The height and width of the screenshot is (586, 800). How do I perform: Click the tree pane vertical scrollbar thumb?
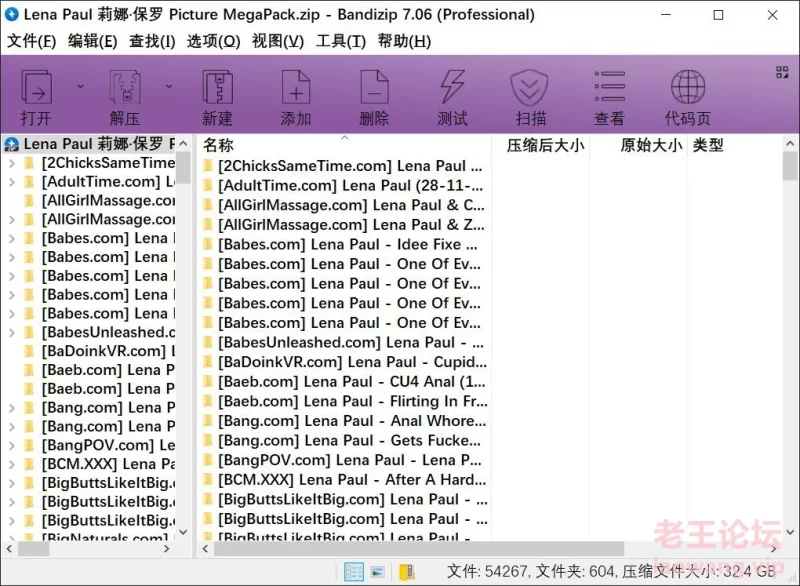[x=184, y=169]
